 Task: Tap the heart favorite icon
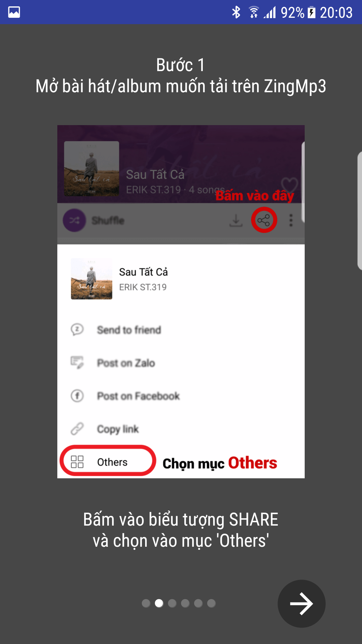coord(289,185)
